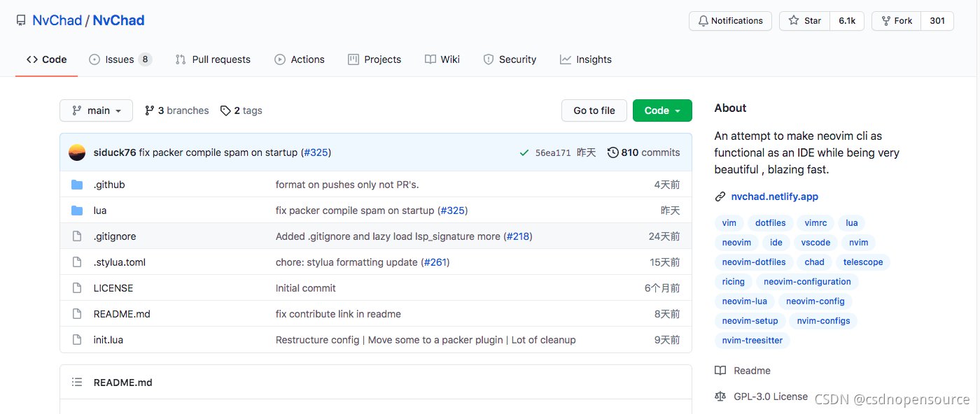Open the Pull requests tab
This screenshot has height=414, width=980.
click(213, 59)
